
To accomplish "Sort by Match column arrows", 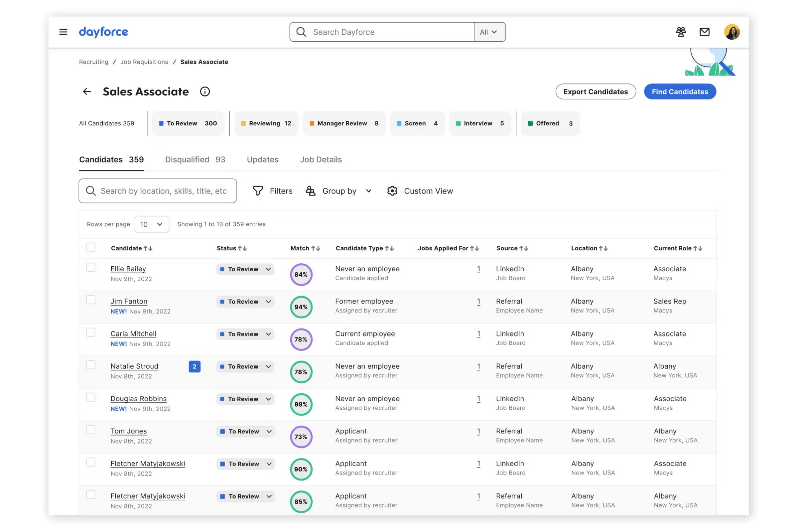I will tap(316, 248).
